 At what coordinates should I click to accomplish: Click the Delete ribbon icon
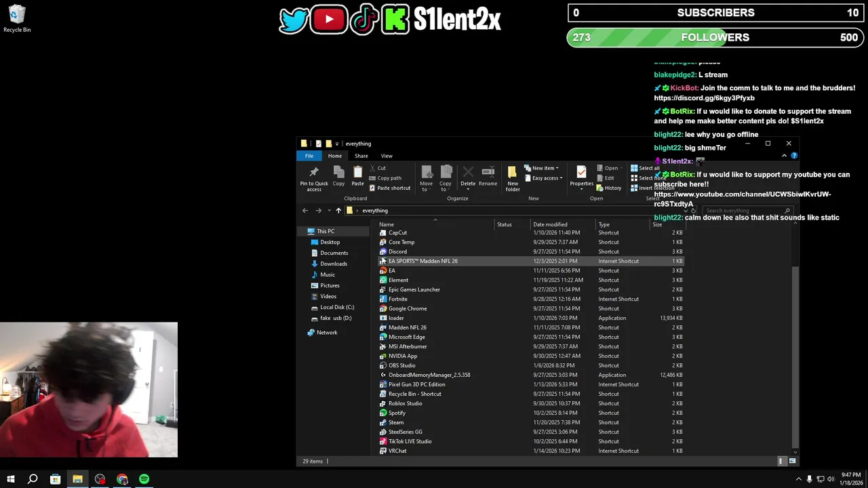[468, 176]
